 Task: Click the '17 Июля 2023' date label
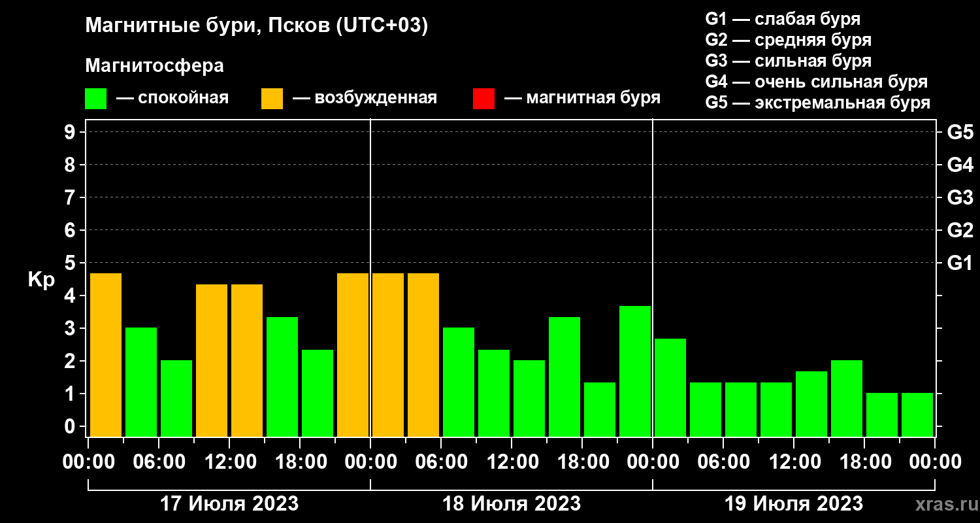click(229, 504)
